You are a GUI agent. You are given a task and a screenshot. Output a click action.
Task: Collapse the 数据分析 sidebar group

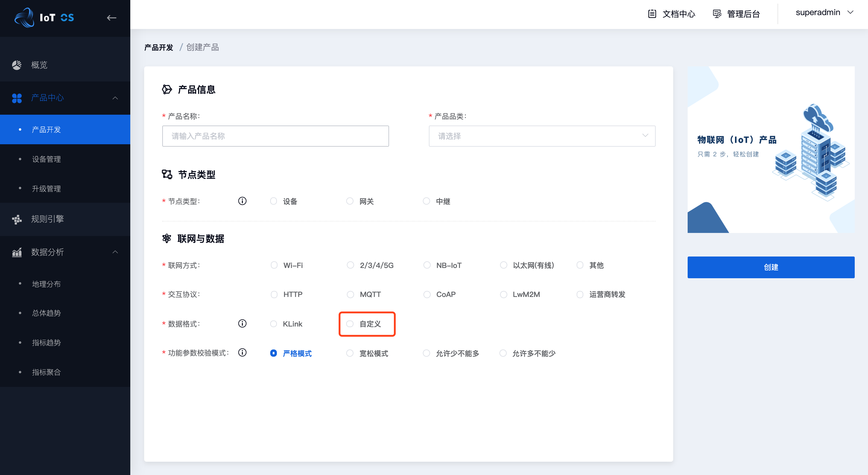click(115, 252)
